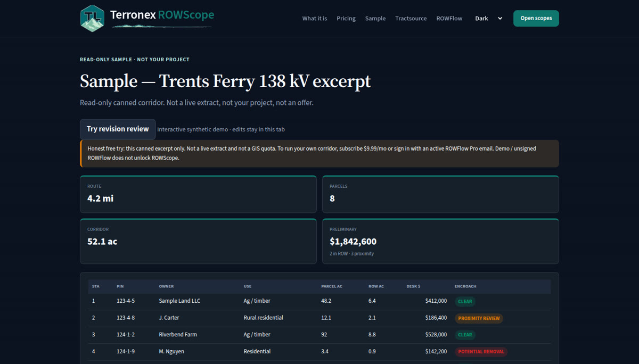The width and height of the screenshot is (639, 364).
Task: Open the Terronex ROWScope home link
Action: point(147,19)
